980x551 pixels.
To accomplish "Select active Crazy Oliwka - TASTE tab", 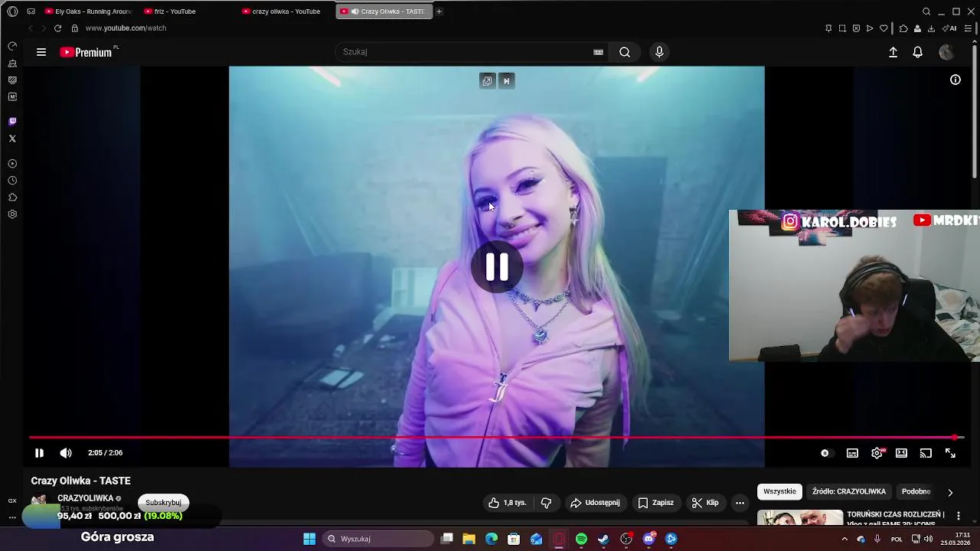I will click(x=384, y=11).
